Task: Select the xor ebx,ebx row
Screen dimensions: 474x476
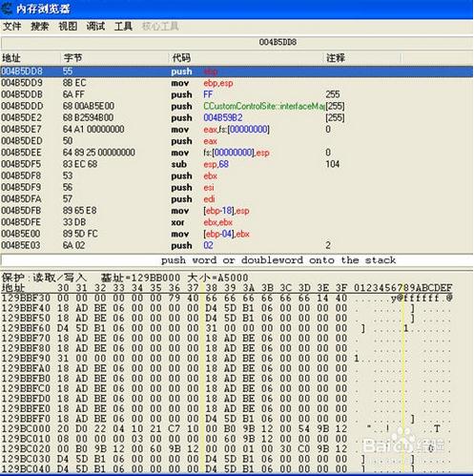Action: (x=237, y=222)
